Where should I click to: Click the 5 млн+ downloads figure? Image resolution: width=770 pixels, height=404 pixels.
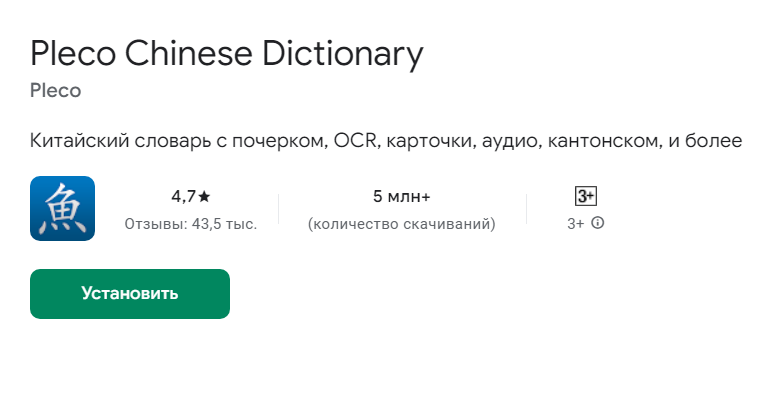(x=401, y=196)
